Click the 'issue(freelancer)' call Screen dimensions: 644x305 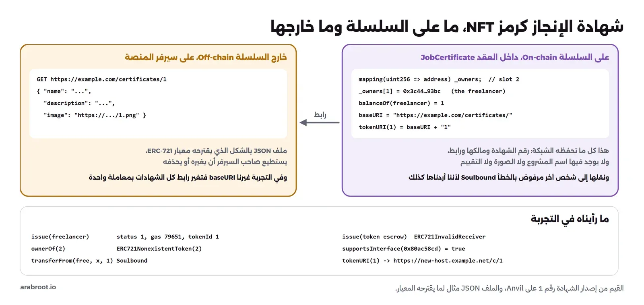coord(60,237)
